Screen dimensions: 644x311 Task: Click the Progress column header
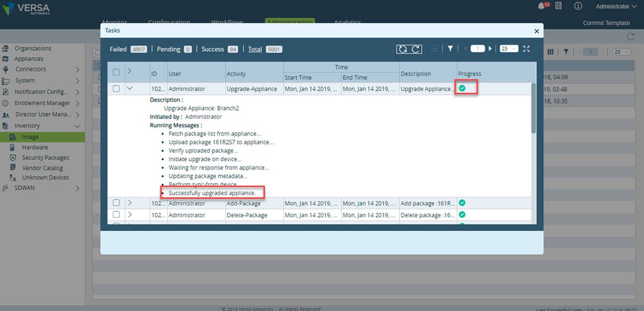(x=470, y=74)
